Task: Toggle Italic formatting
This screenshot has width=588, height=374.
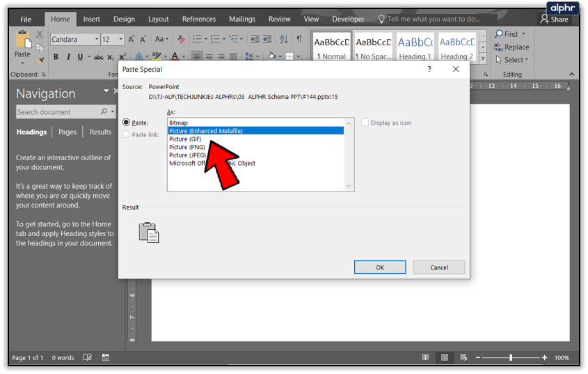Action: pyautogui.click(x=68, y=56)
